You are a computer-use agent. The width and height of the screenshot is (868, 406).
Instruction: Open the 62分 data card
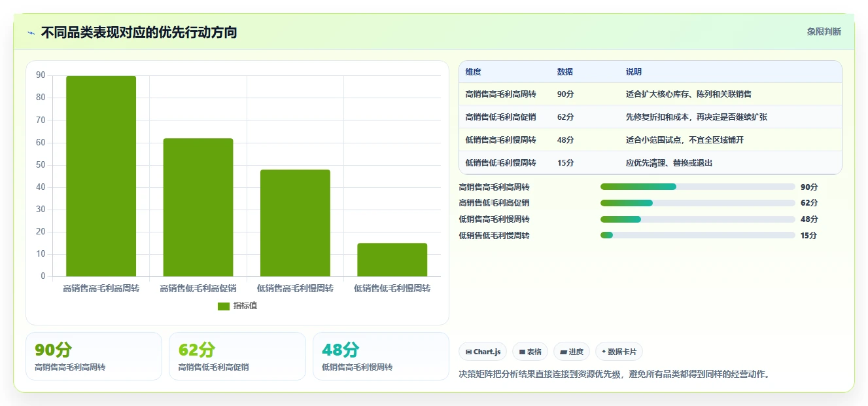(x=237, y=356)
